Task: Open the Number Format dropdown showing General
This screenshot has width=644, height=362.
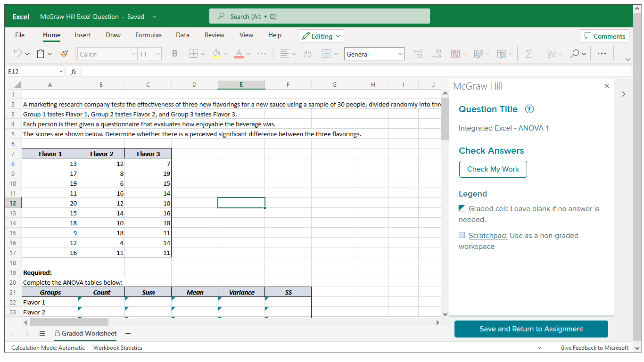Action: click(x=374, y=53)
